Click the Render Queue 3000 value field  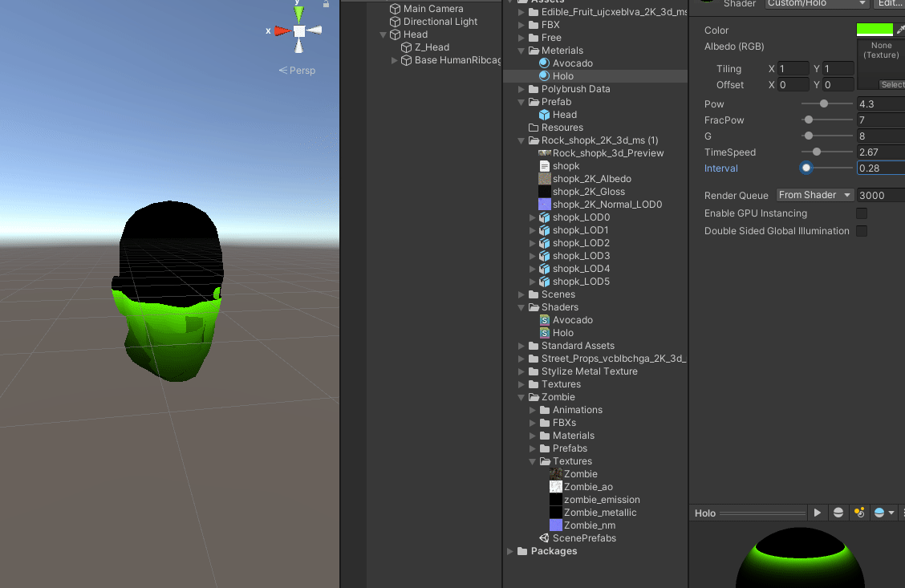(x=881, y=195)
